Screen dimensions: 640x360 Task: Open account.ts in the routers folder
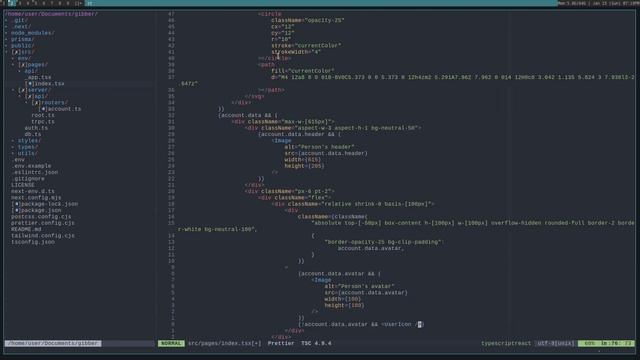[64, 109]
